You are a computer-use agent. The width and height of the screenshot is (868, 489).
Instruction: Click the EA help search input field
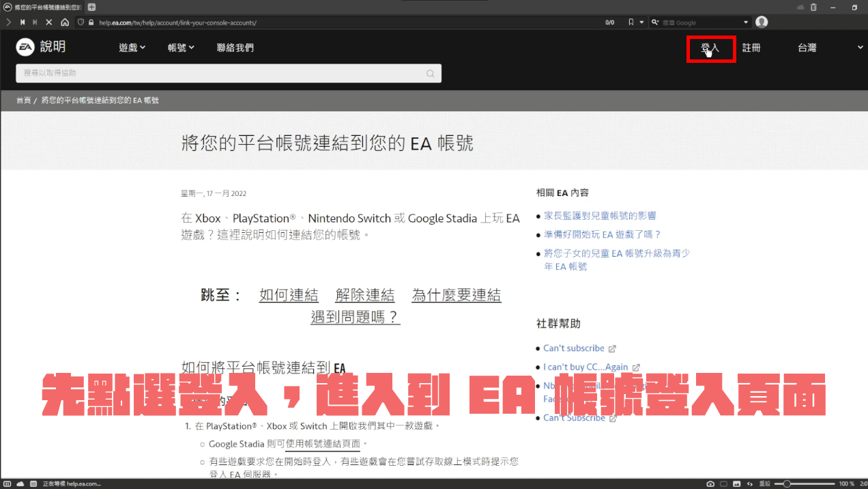point(229,74)
